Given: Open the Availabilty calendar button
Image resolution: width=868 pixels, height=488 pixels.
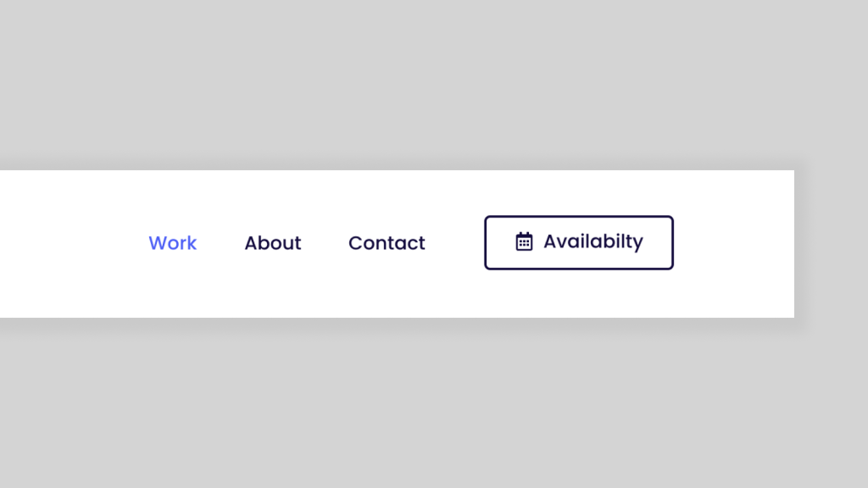Looking at the screenshot, I should point(579,242).
